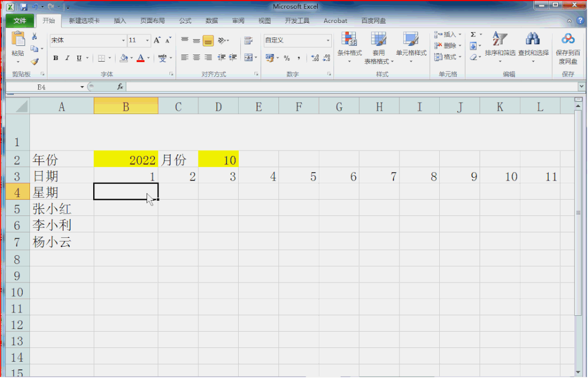
Task: Toggle bold formatting
Action: coord(56,58)
